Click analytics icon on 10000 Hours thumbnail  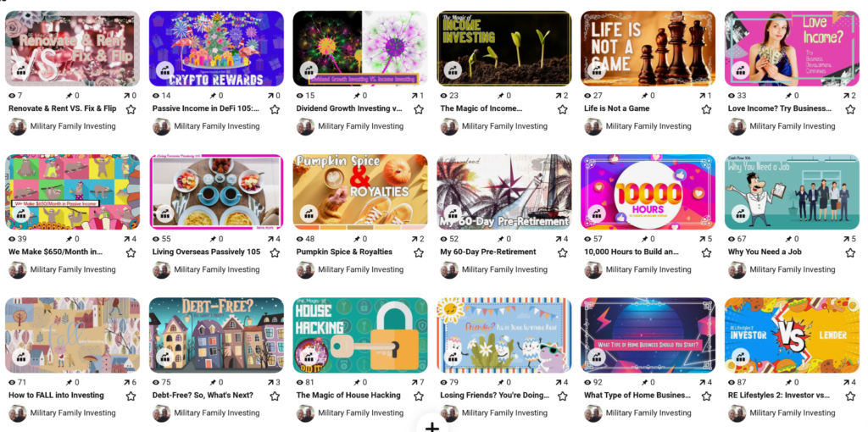point(597,214)
